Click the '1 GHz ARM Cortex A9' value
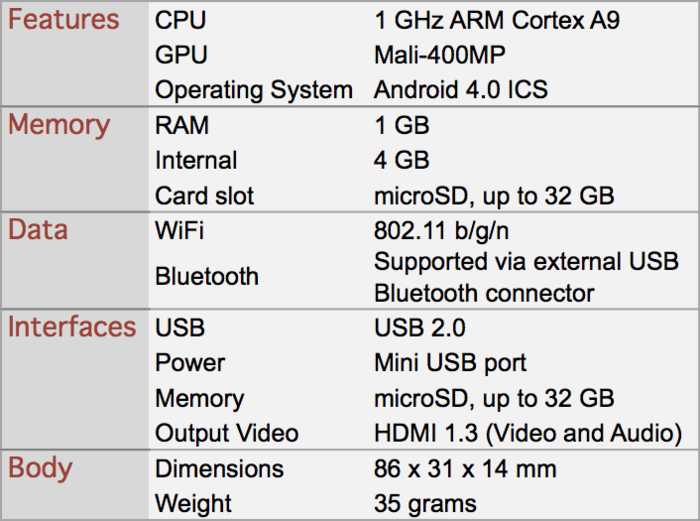Viewport: 700px width, 521px height. 497,21
